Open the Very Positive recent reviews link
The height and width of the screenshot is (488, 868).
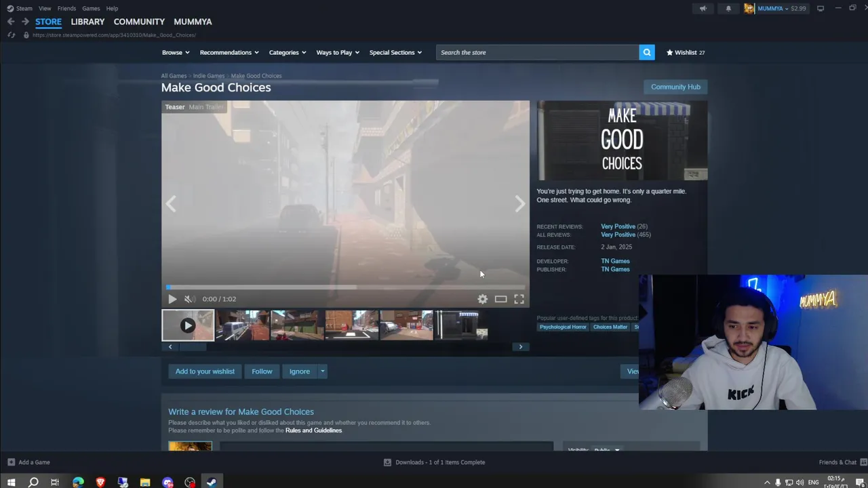click(618, 226)
